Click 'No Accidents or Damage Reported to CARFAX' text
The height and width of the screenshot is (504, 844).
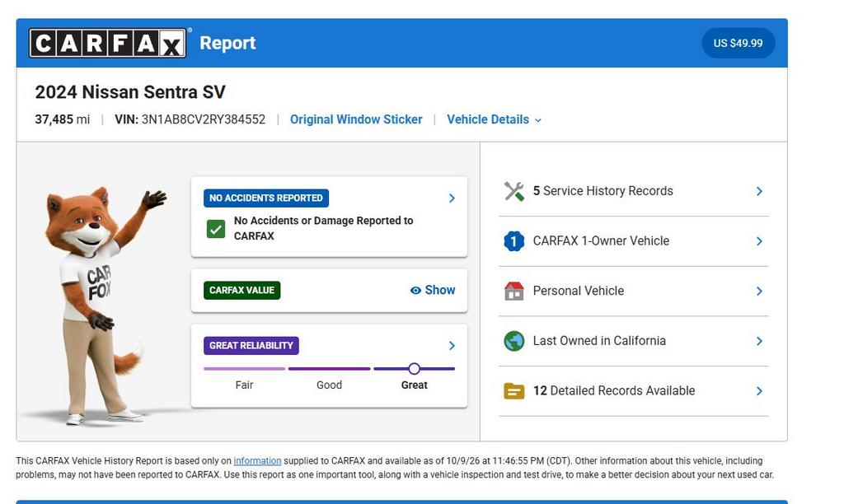(x=323, y=228)
